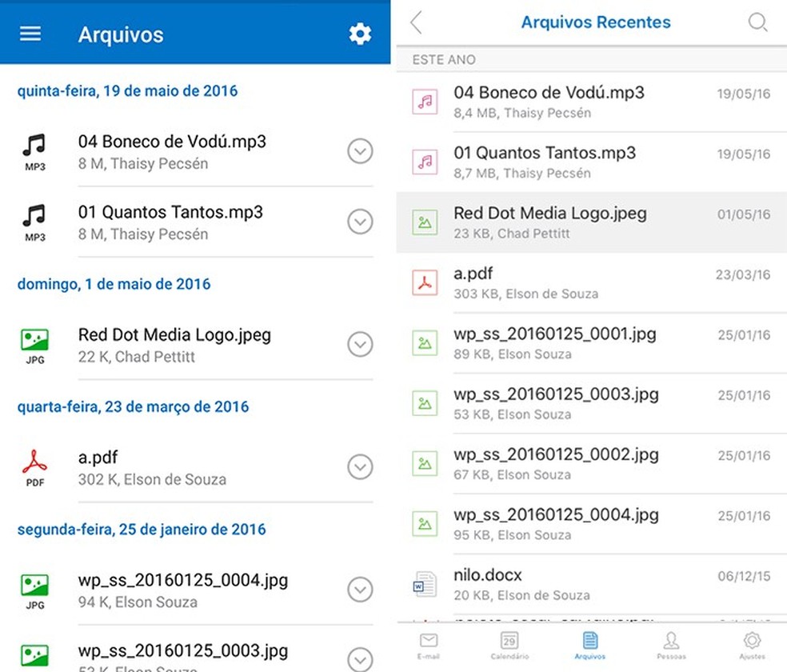Open options chevron for Red Dot Media Logo.jpeg
The width and height of the screenshot is (787, 672).
(361, 344)
